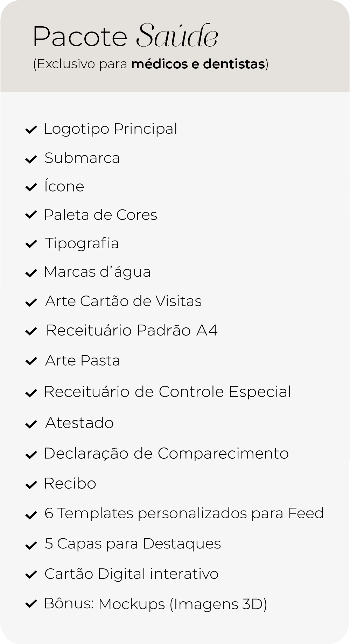
Task: Click the bold médicos e dentistas text
Action: point(198,64)
